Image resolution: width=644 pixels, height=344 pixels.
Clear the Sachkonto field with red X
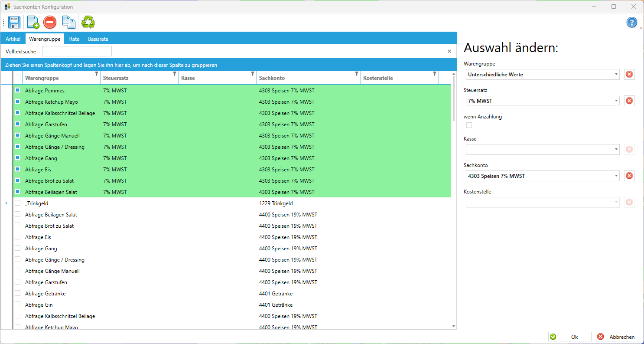click(629, 176)
